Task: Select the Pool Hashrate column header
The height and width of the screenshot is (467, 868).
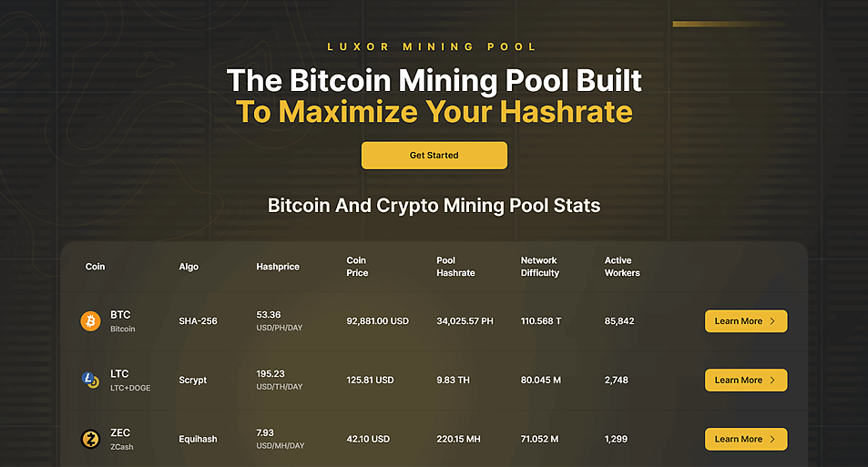Action: click(455, 267)
